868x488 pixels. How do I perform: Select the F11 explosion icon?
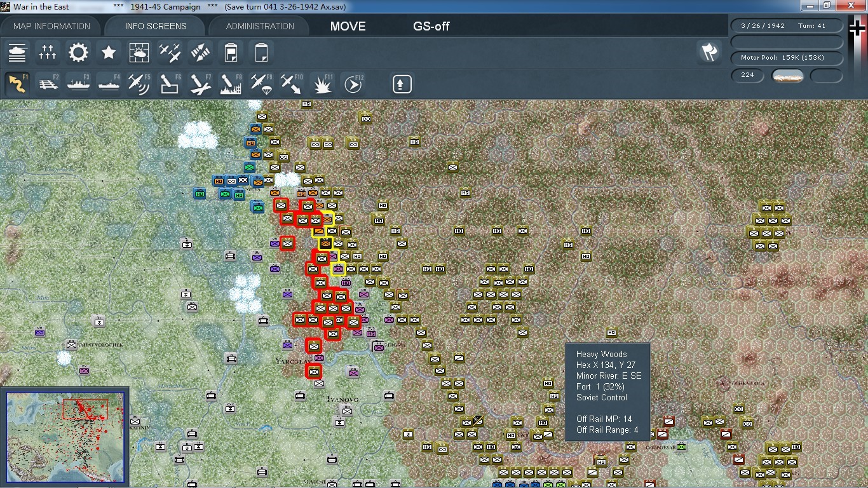tap(322, 84)
